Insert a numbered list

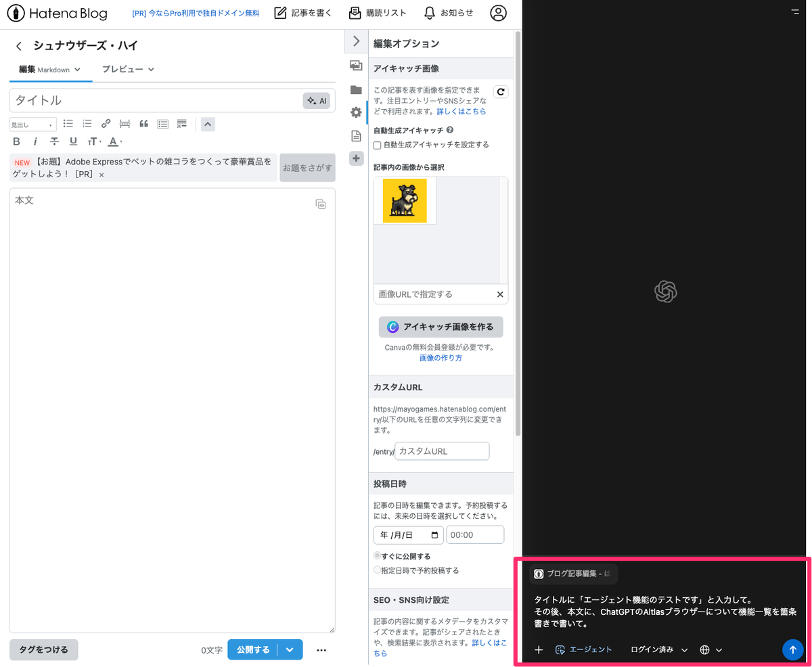(x=87, y=124)
